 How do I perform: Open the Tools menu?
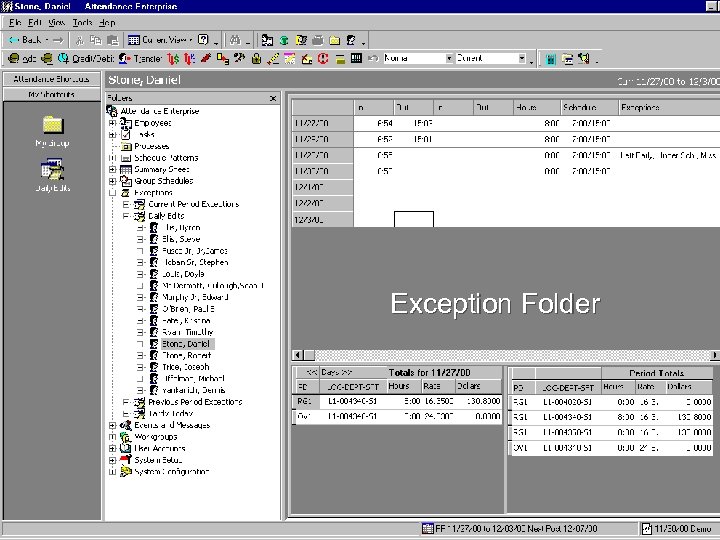pos(82,22)
